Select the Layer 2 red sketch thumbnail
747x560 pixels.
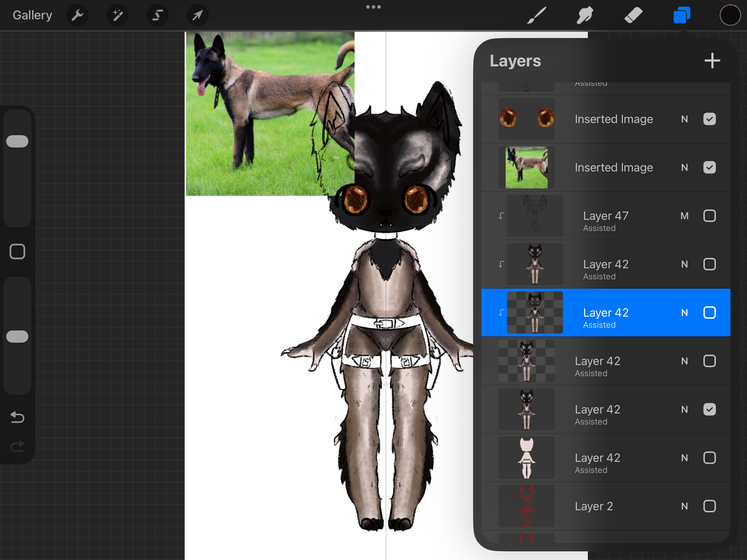(526, 506)
